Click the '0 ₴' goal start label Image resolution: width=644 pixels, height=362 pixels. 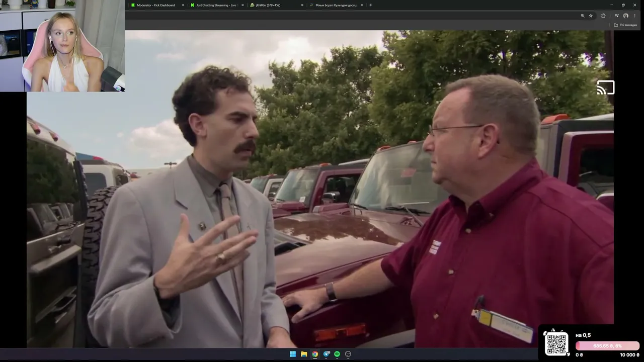click(579, 355)
